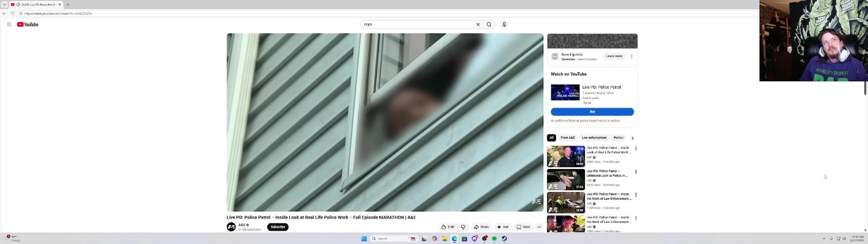The image size is (868, 244).
Task: Dislike the video with thumbs-down
Action: pos(463,227)
